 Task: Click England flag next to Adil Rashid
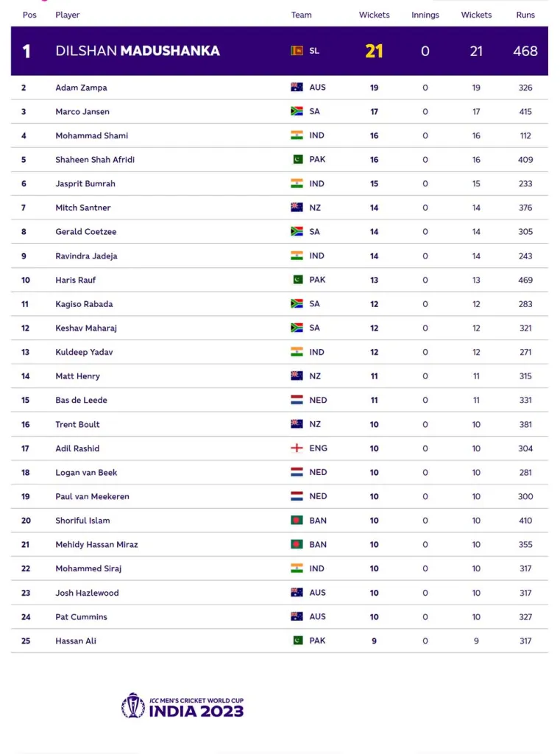(297, 448)
